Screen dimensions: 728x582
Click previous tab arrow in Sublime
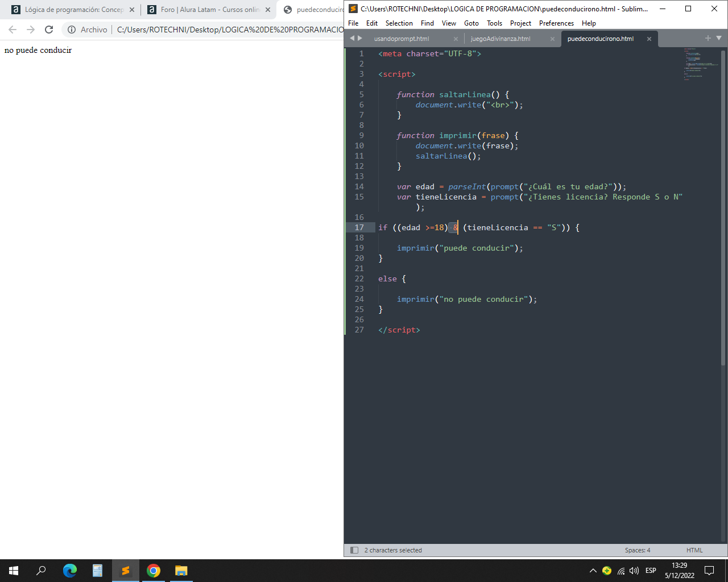pos(351,38)
